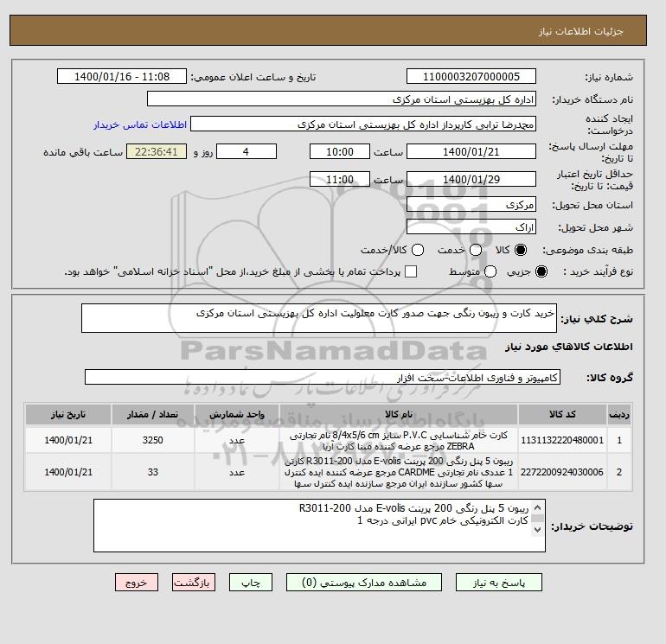
Task: Click the خروج exit button
Action: coord(137,583)
